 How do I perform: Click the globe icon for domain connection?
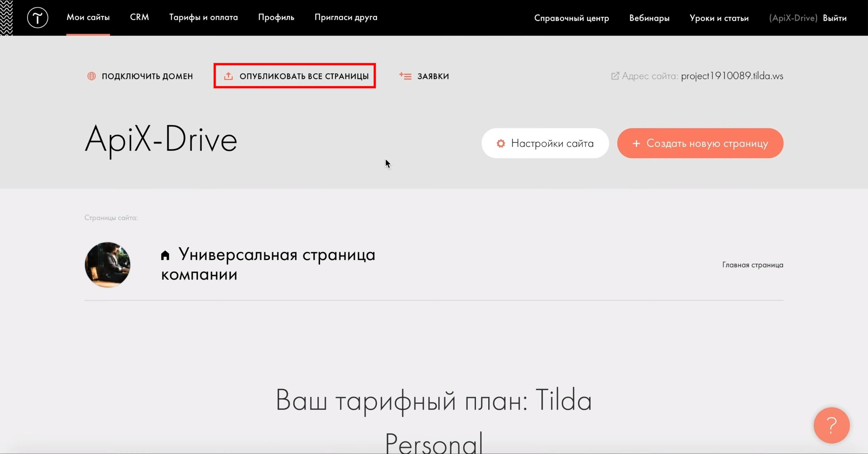92,76
